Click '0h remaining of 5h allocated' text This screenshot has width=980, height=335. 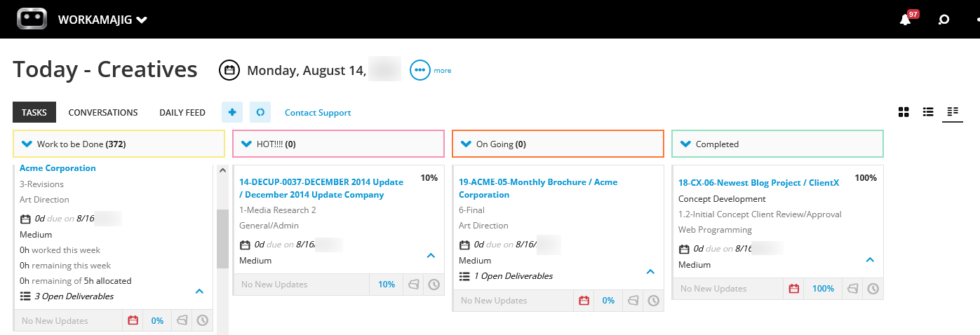pyautogui.click(x=75, y=281)
